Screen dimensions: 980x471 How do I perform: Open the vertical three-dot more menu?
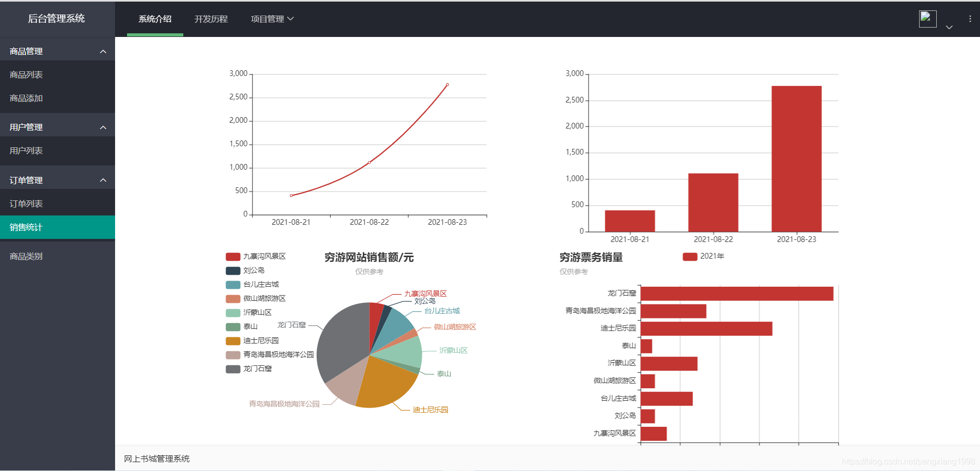click(x=970, y=19)
